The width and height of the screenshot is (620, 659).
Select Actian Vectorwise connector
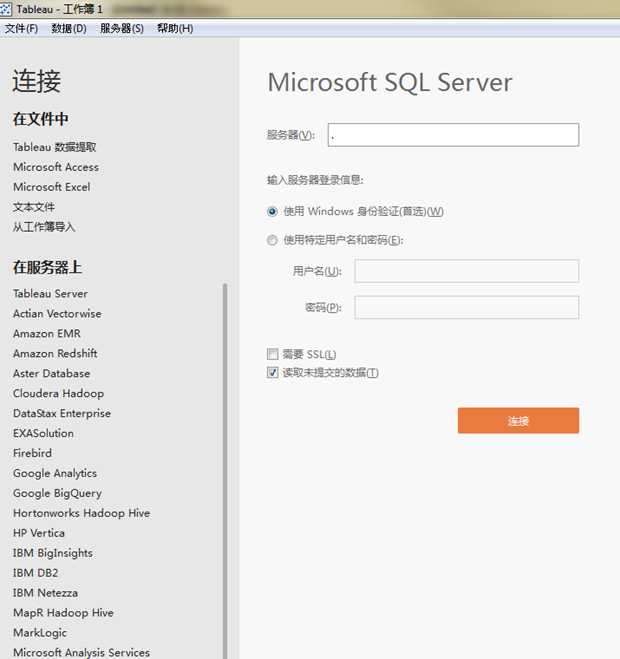pyautogui.click(x=57, y=314)
